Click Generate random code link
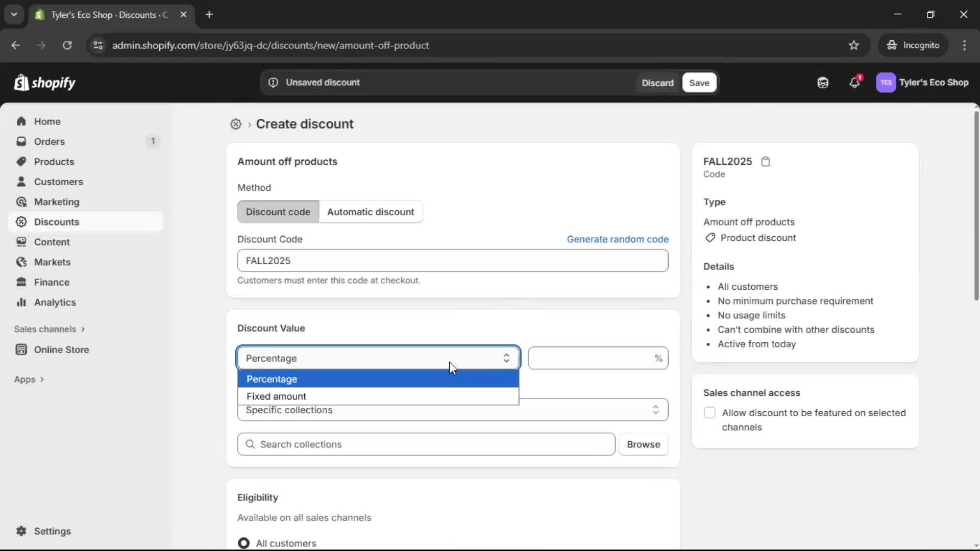This screenshot has width=980, height=551. pos(618,239)
